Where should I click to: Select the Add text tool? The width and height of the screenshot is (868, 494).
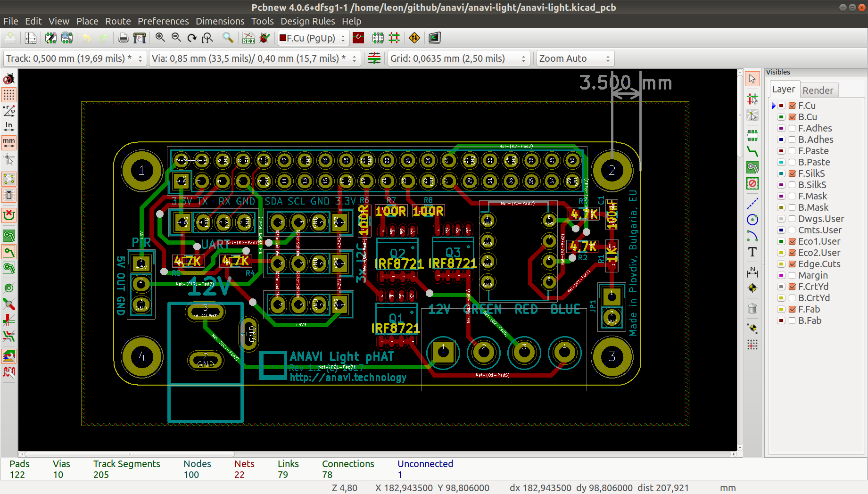pos(752,252)
